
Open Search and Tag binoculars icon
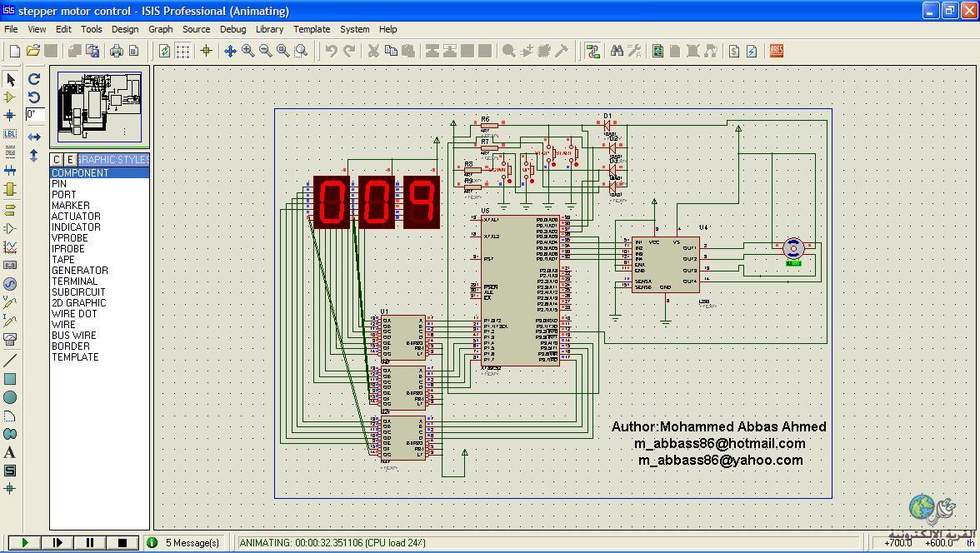point(617,52)
